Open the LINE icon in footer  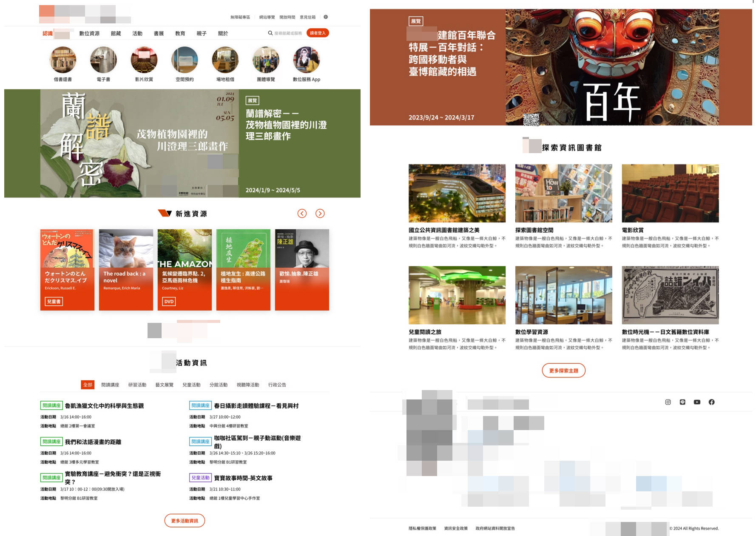[x=682, y=402]
